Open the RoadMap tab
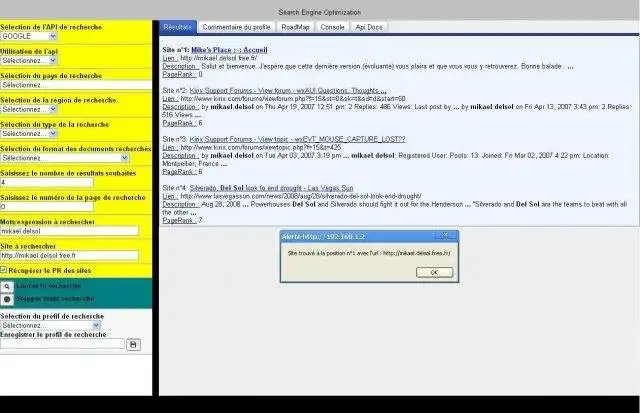 (x=295, y=27)
